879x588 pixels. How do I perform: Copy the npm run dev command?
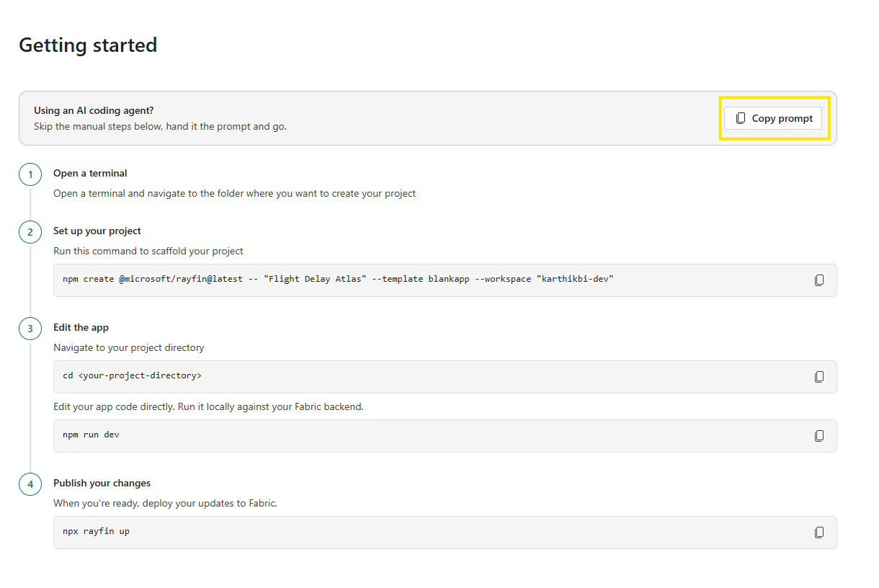pos(819,436)
